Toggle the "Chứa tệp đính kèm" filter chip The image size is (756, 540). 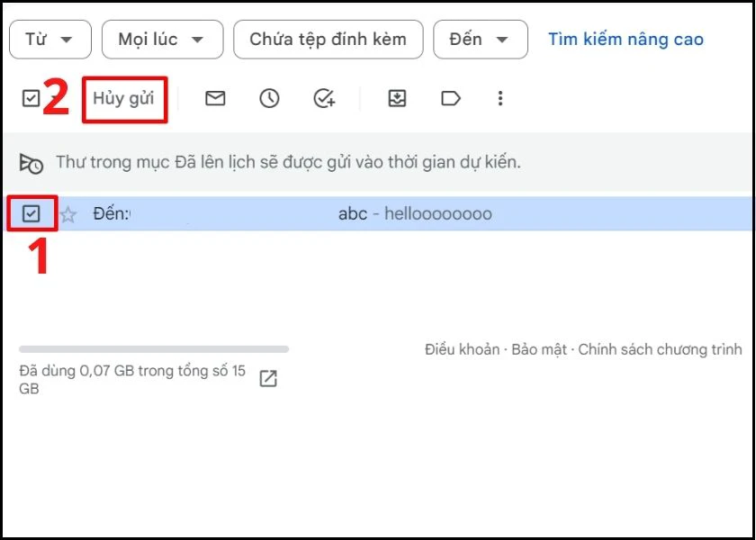point(328,40)
